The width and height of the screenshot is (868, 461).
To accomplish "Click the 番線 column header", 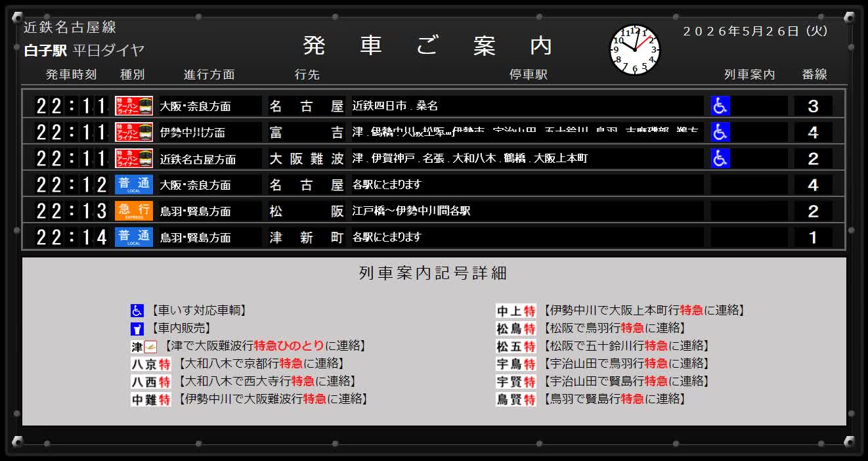I will coord(815,75).
